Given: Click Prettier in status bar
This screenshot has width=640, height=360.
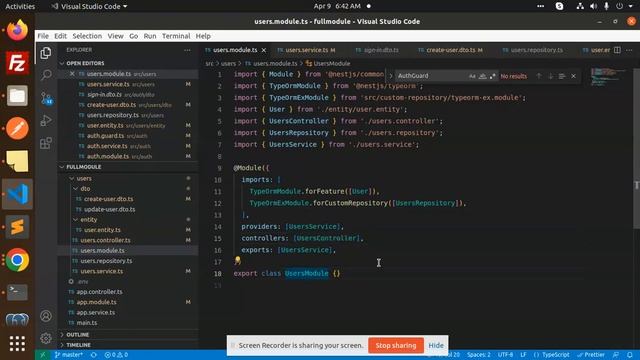Looking at the screenshot, I should coord(591,355).
